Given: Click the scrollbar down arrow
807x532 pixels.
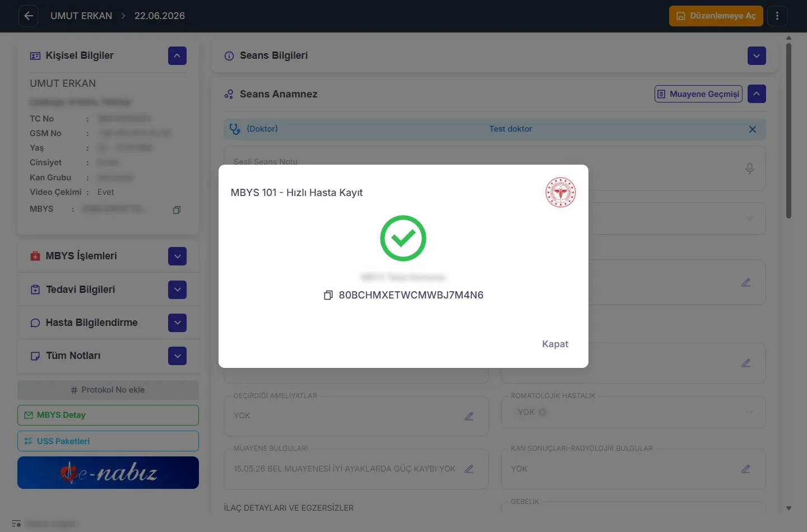Looking at the screenshot, I should (x=789, y=508).
